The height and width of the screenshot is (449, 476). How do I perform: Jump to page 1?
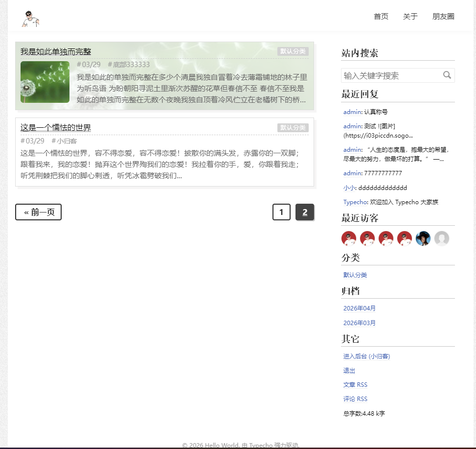pos(281,212)
